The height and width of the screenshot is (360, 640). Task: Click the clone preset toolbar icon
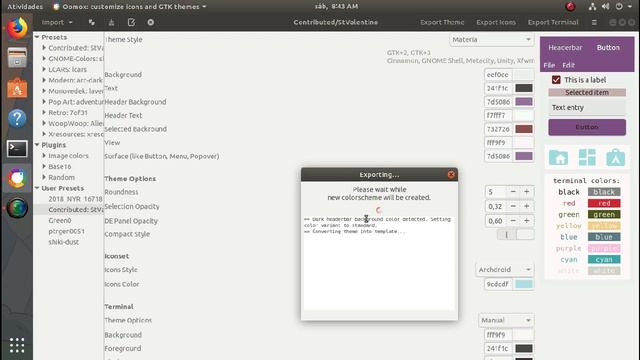(92, 22)
